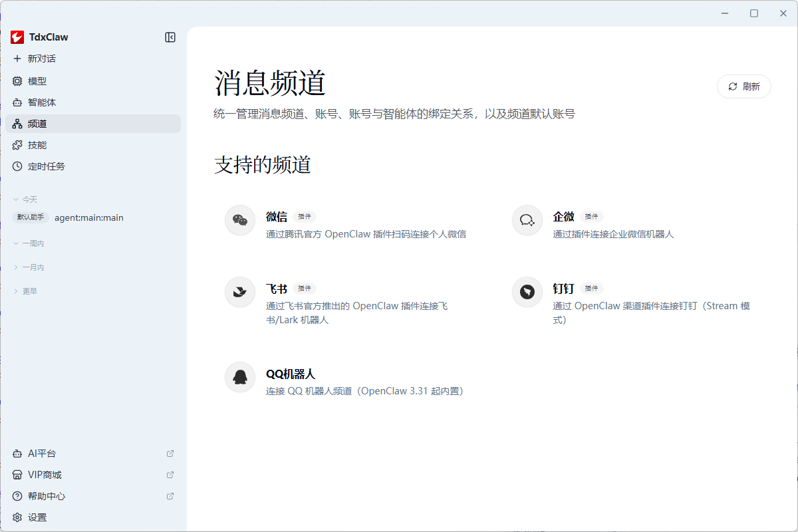798x532 pixels.
Task: Click the 模型 chip icon
Action: tap(17, 81)
